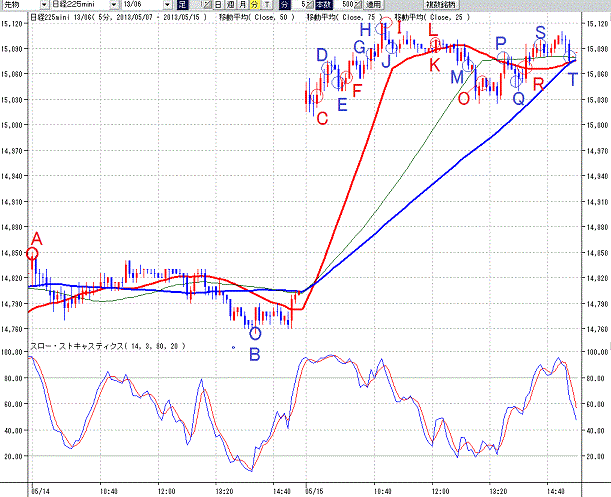Screen dimensions: 611x497
Task: Click the stepper beside bar count 500
Action: (358, 5)
